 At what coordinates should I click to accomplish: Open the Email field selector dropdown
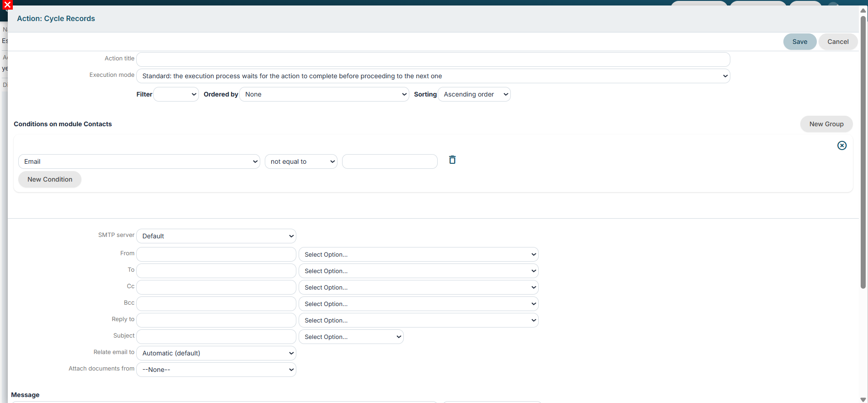(x=139, y=161)
